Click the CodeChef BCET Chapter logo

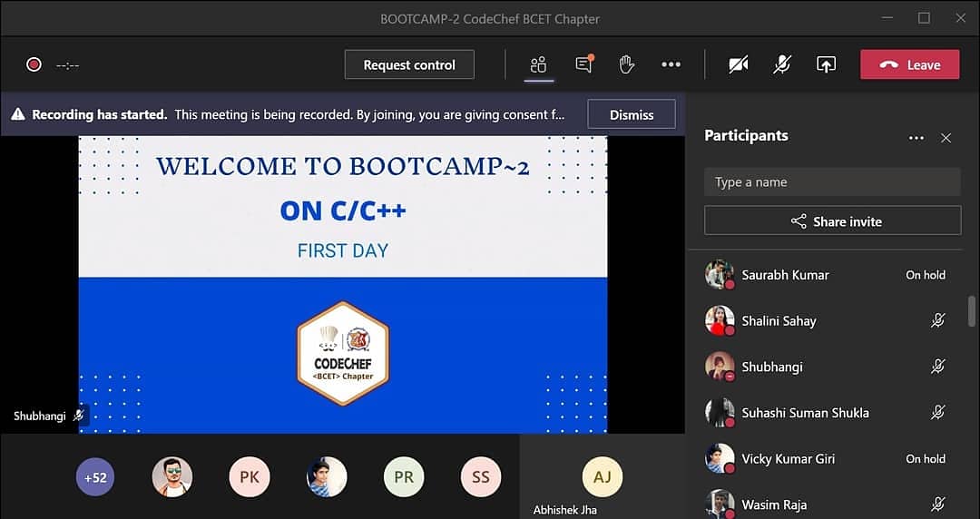(343, 353)
